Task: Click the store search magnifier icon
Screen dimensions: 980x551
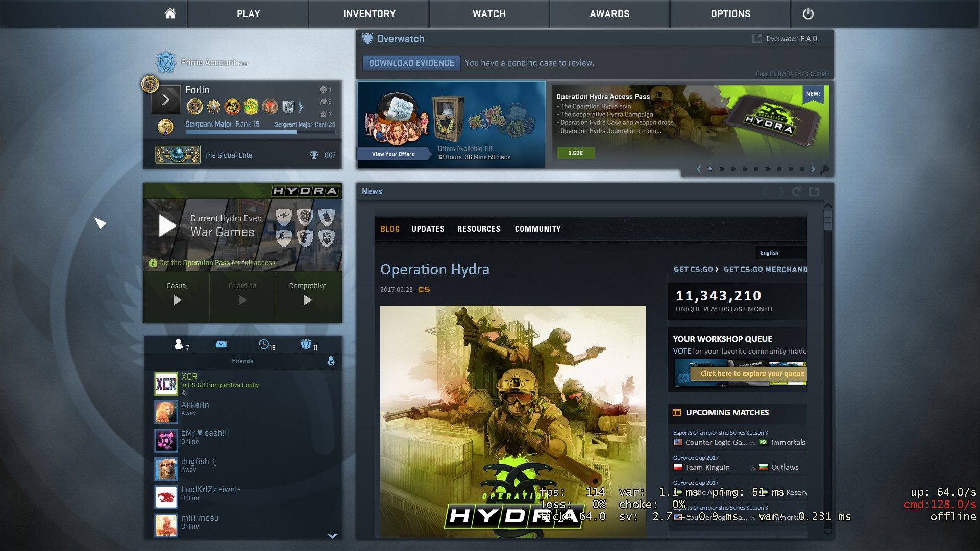Action: 824,169
